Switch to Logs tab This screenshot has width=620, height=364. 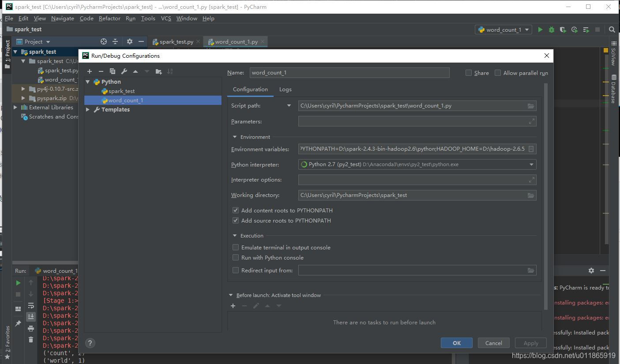pyautogui.click(x=286, y=89)
